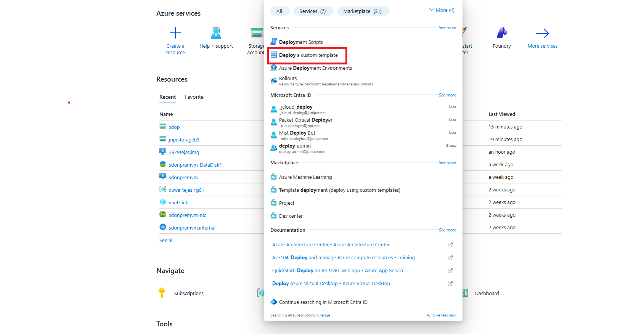Select the Marketplace (31) filter tab
Viewport: 644px width, 334px height.
pyautogui.click(x=363, y=11)
